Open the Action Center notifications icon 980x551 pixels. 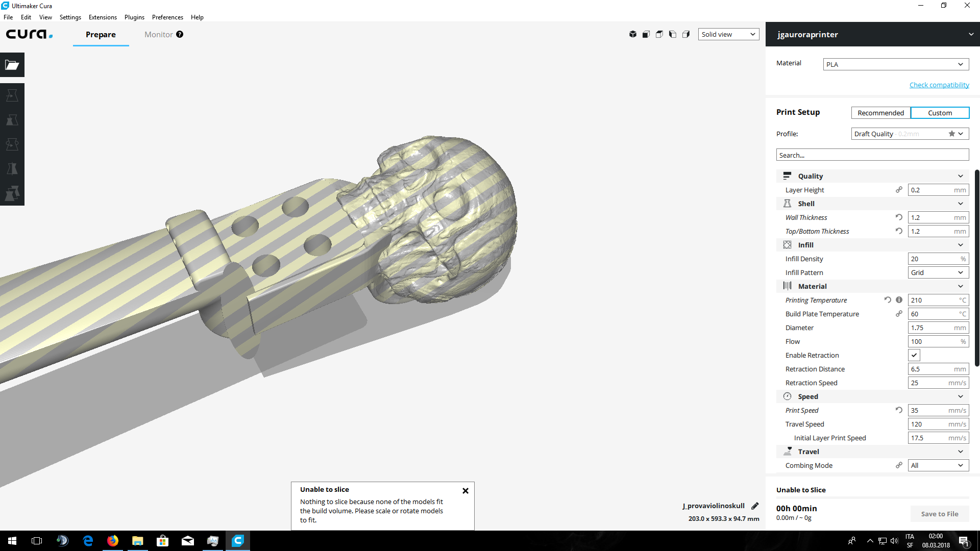964,541
